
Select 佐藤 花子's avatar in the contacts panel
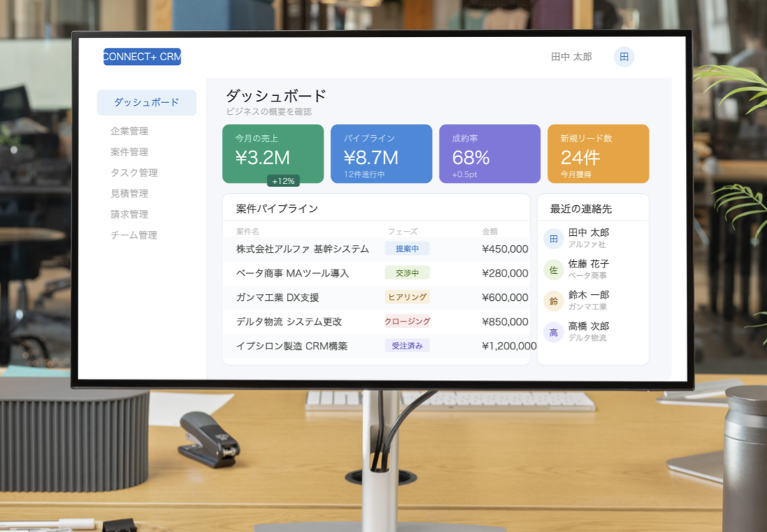[x=553, y=269]
